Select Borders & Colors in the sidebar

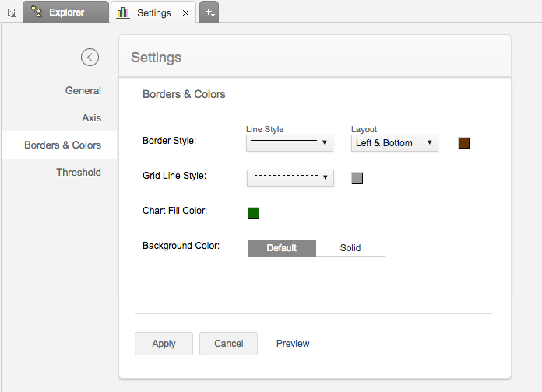(x=62, y=145)
